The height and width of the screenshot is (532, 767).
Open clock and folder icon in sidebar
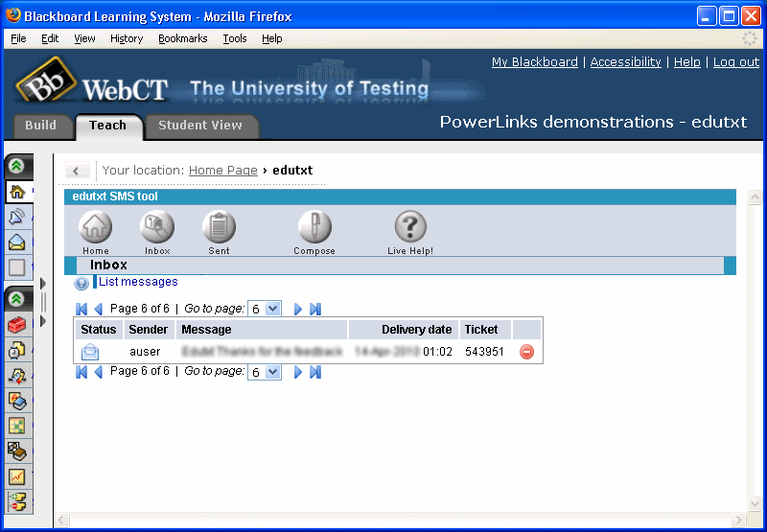pos(17,350)
